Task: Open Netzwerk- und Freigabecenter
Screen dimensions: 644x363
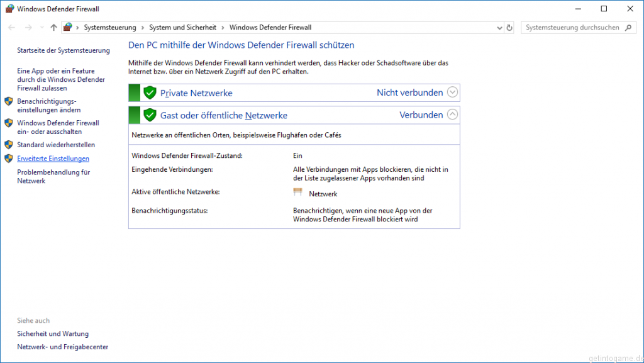Action: 63,347
